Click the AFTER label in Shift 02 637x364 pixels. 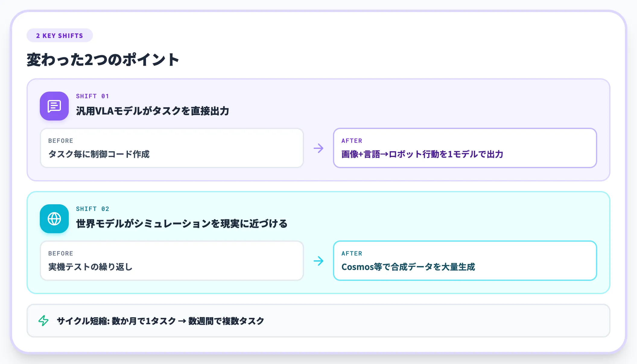tap(352, 253)
